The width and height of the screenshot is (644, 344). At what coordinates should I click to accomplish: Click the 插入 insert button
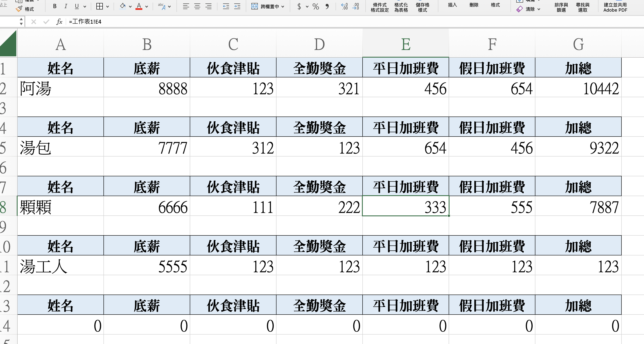pyautogui.click(x=452, y=5)
